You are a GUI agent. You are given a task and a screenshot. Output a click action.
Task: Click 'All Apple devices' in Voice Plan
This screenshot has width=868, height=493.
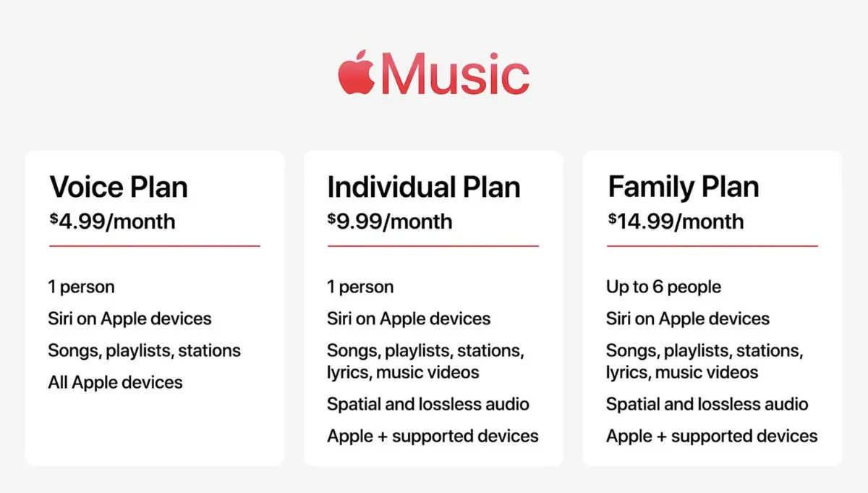tap(115, 382)
